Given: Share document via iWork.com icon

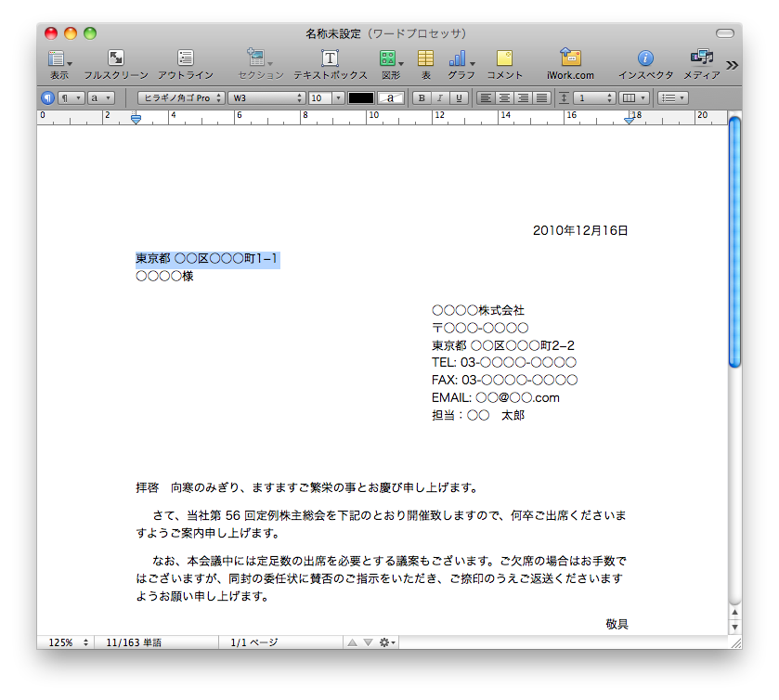Looking at the screenshot, I should [x=570, y=58].
